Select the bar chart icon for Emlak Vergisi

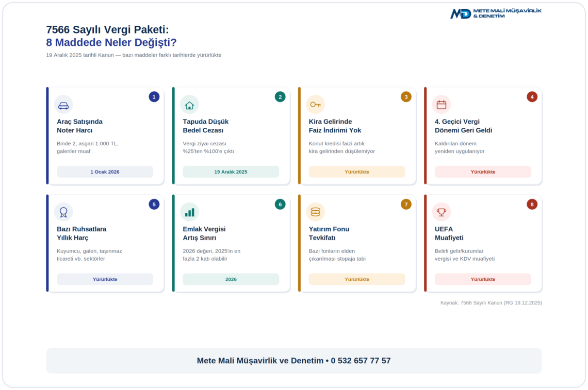coord(189,212)
